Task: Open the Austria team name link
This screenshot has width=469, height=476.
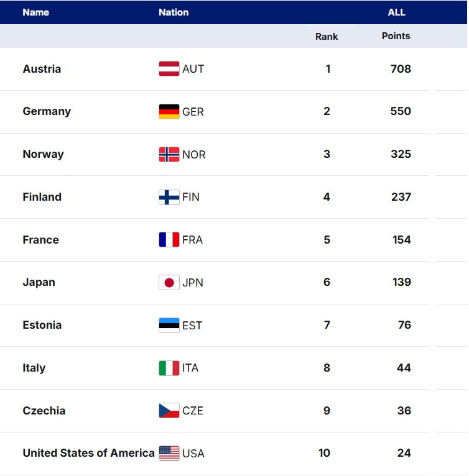Action: tap(42, 69)
